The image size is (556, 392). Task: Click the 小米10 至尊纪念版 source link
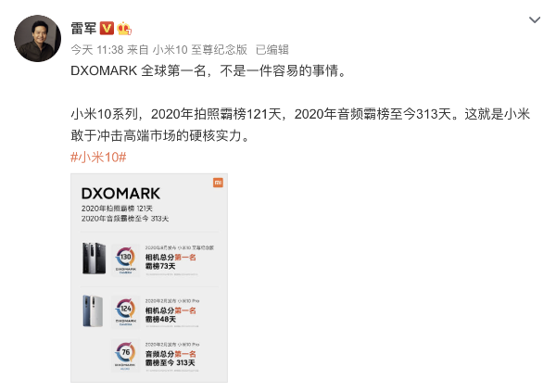[x=199, y=50]
